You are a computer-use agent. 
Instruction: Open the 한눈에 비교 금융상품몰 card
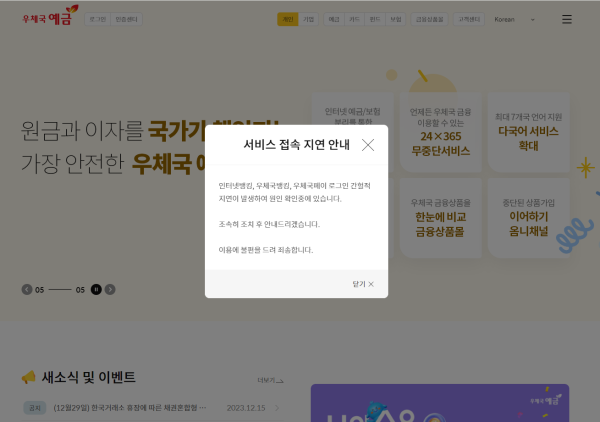coord(440,218)
